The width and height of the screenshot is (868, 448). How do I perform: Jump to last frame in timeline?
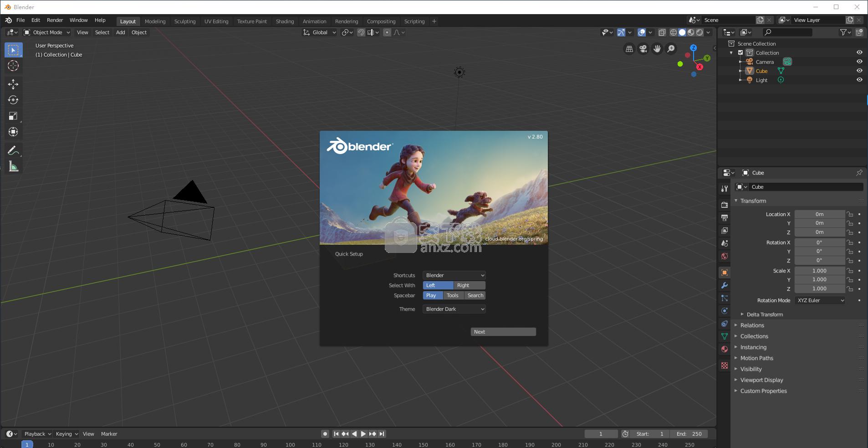pyautogui.click(x=382, y=434)
